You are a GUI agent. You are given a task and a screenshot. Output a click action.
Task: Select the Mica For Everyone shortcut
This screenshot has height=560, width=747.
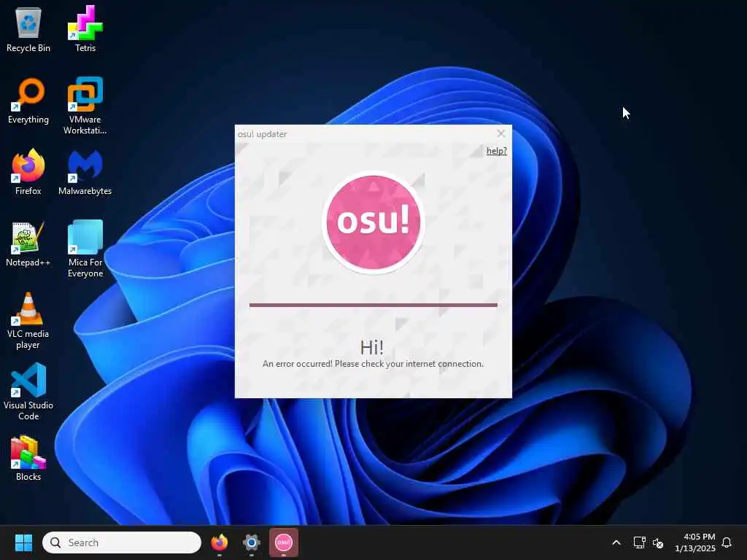(x=85, y=249)
